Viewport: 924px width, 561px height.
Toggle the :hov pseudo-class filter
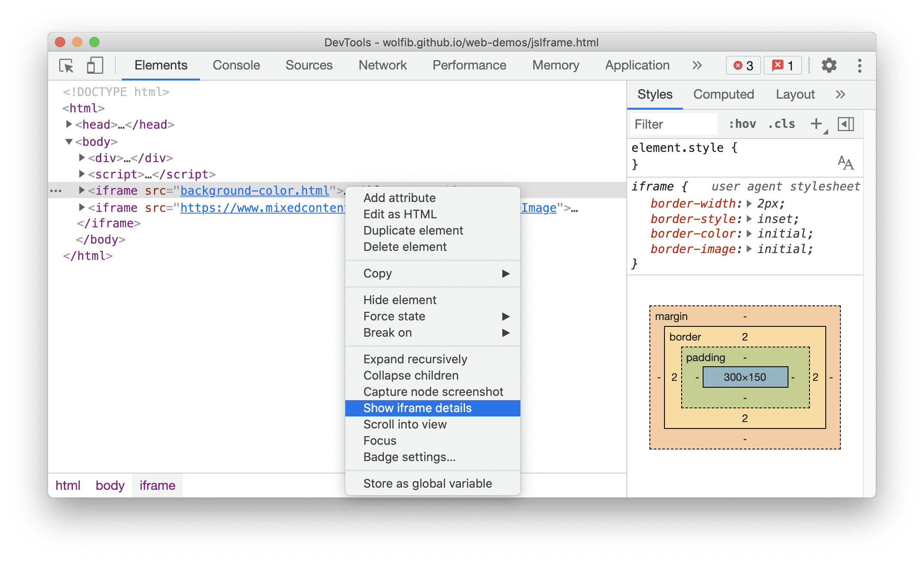tap(743, 125)
